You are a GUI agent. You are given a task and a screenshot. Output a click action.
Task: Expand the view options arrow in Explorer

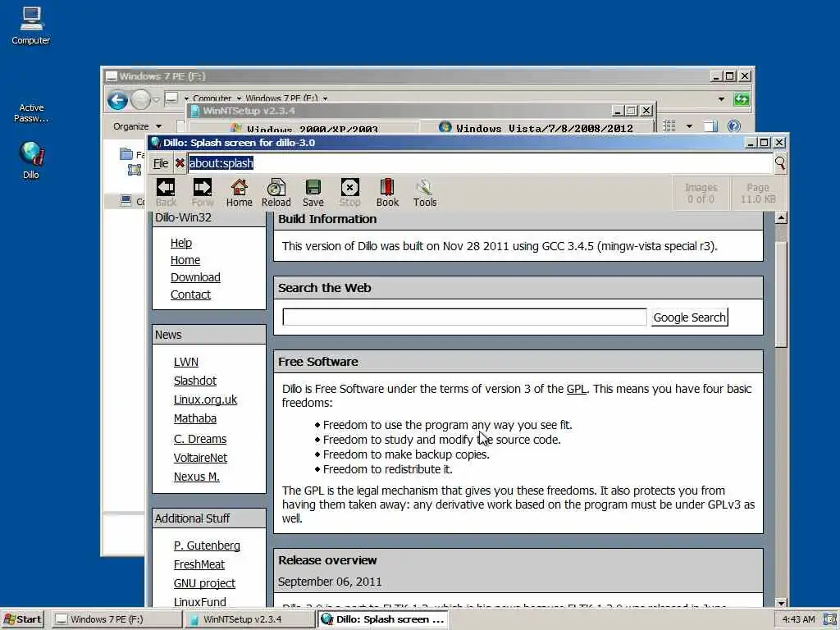[689, 126]
